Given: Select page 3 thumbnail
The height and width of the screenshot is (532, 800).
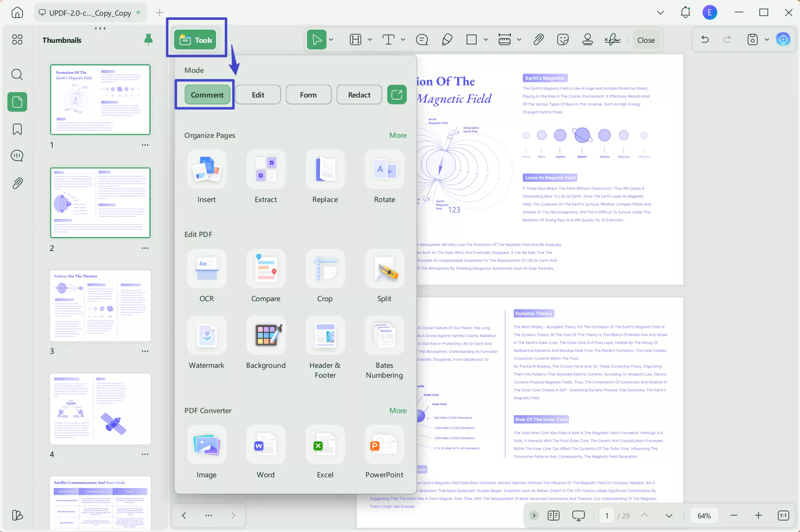Looking at the screenshot, I should point(100,306).
